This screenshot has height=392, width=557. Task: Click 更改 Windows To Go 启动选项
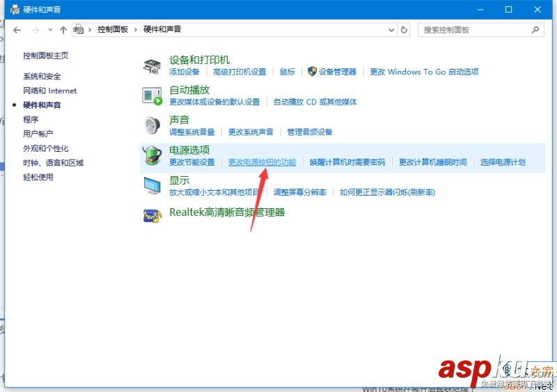coord(424,72)
